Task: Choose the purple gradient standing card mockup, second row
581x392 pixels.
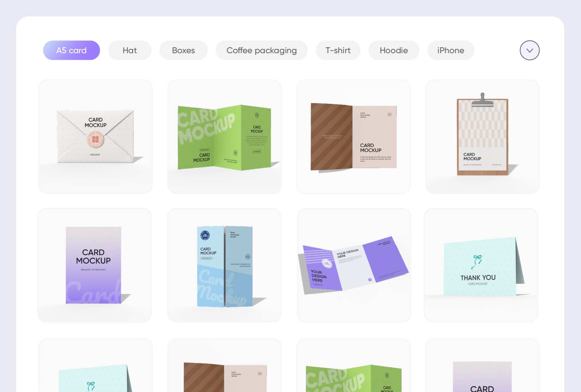Action: (95, 265)
